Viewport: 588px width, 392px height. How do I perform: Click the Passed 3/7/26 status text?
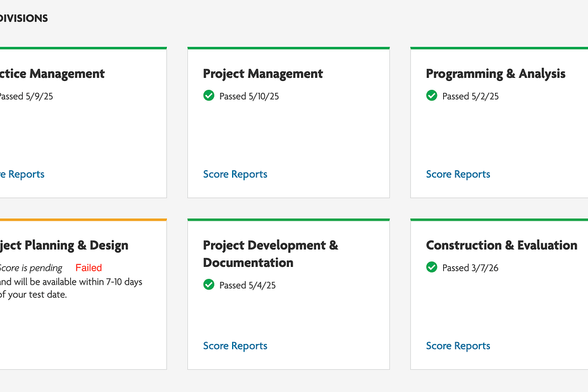pyautogui.click(x=470, y=268)
